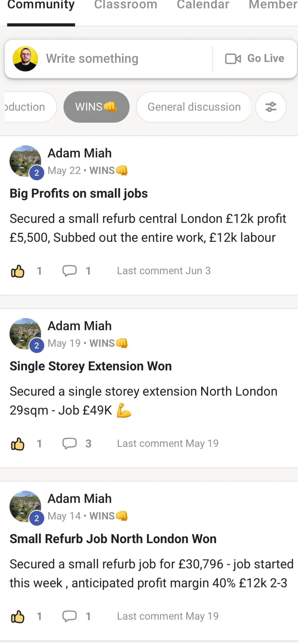The image size is (298, 644).
Task: Open your profile picture in post composer
Action: [25, 59]
